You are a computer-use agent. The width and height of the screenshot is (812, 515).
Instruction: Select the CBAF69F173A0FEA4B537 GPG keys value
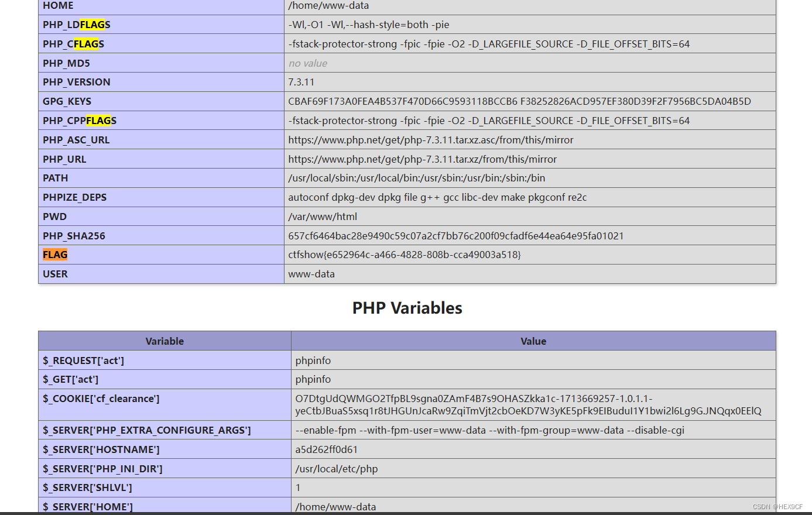tap(519, 101)
